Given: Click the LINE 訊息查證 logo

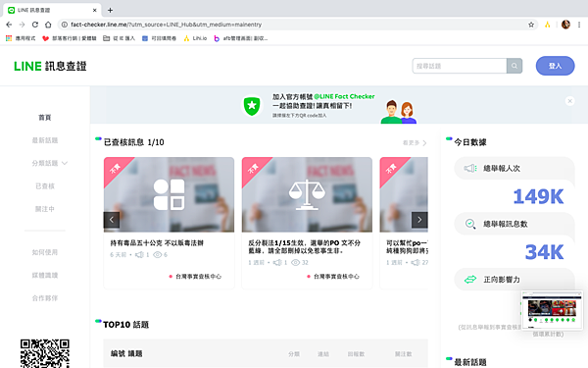Looking at the screenshot, I should (x=50, y=66).
